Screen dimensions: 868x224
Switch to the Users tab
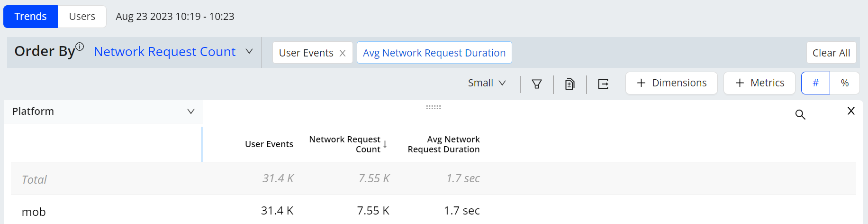pos(82,17)
